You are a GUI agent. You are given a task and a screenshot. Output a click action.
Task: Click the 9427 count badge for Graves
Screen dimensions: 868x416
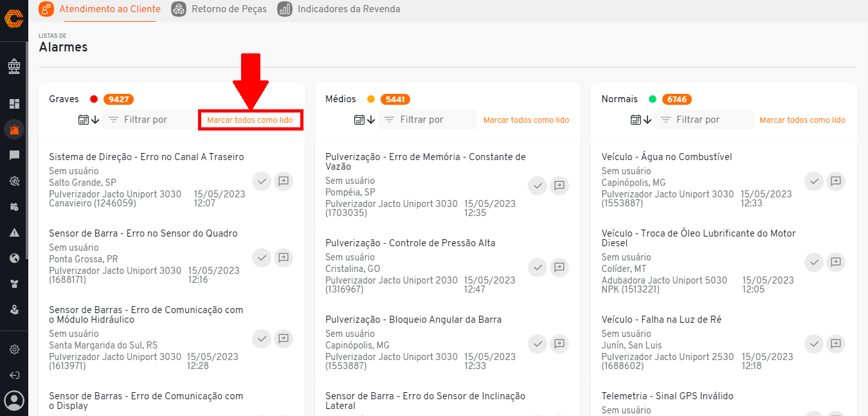point(118,100)
